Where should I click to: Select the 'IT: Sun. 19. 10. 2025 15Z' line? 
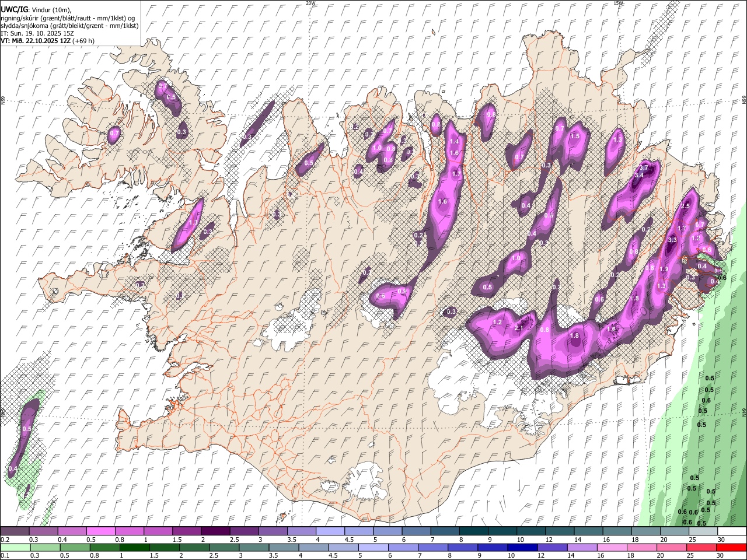(x=37, y=33)
